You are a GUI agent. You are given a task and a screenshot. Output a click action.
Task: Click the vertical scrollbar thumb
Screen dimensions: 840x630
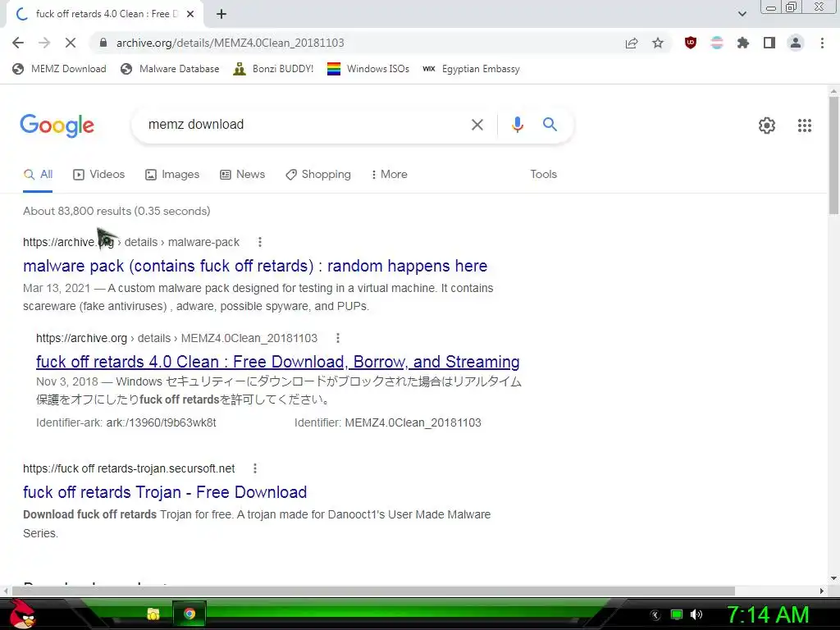click(833, 155)
